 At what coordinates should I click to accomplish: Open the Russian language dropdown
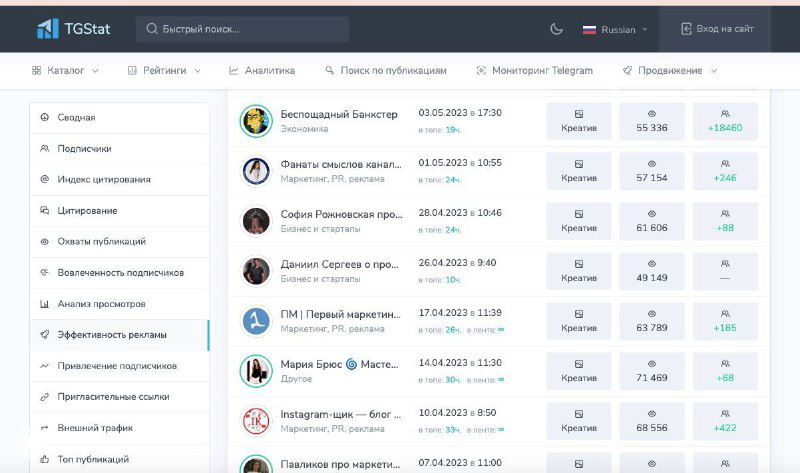point(615,29)
